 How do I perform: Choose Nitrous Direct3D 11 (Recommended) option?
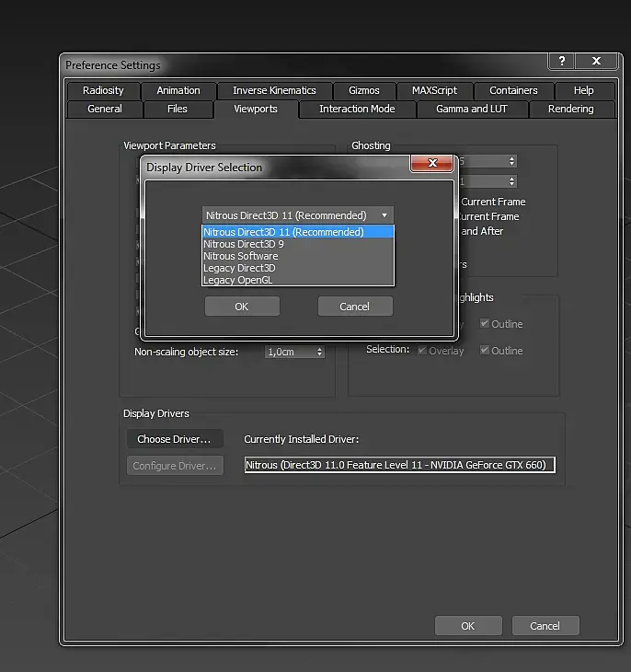298,232
